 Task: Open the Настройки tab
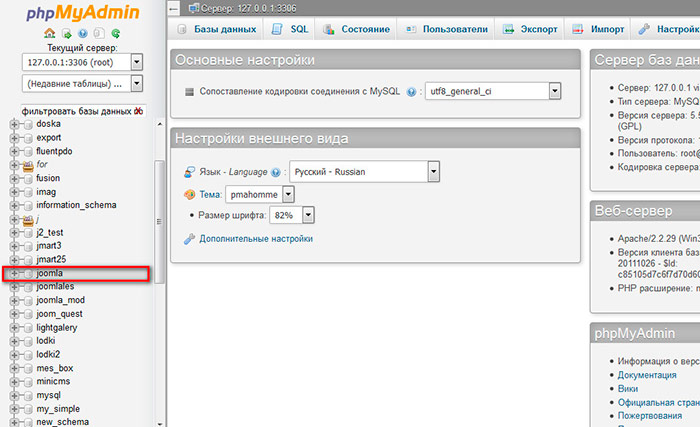[x=667, y=29]
